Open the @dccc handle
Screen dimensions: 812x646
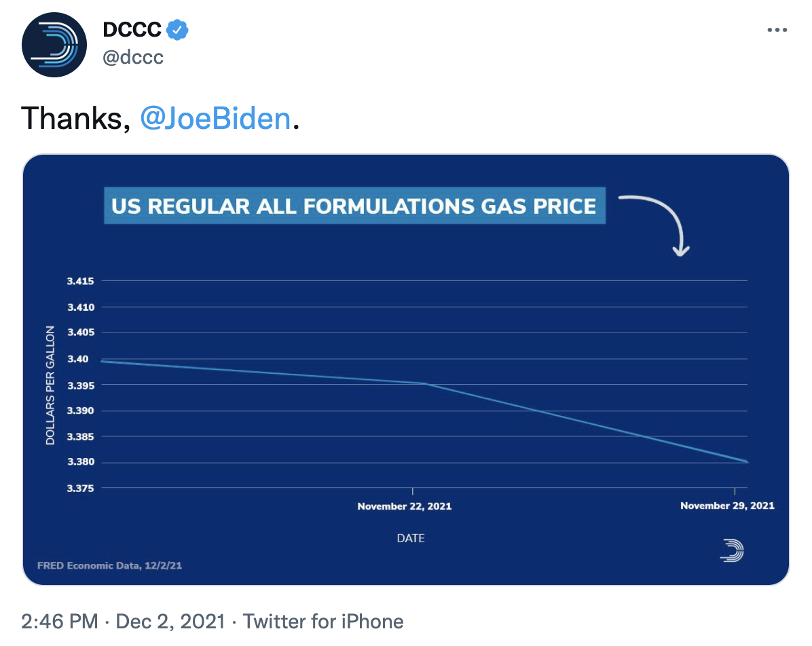click(133, 57)
